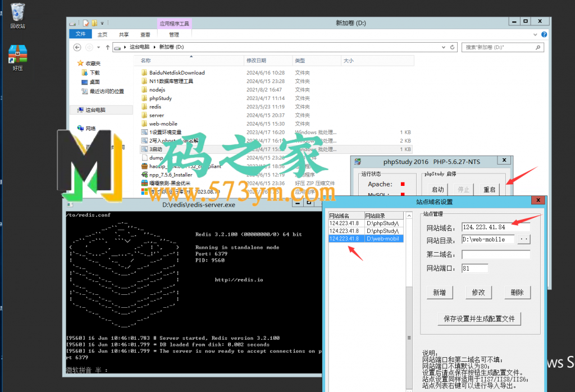Screen dimensions: 575x392
Task: Click the site list scroll-up arrow
Action: [x=409, y=216]
